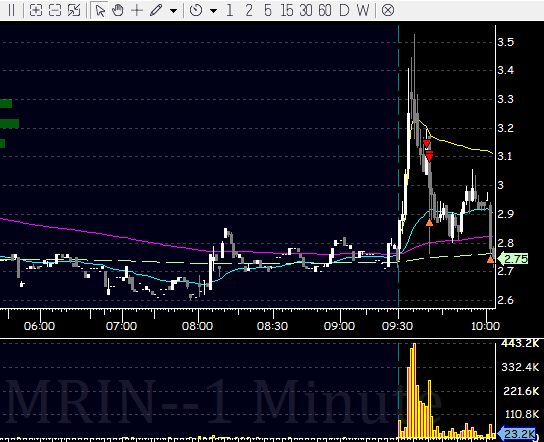Click the 23.2K current volume label

[517, 434]
